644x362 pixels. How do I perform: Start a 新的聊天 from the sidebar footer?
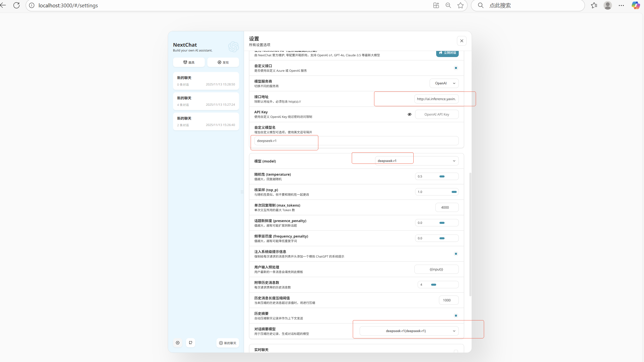coord(228,343)
